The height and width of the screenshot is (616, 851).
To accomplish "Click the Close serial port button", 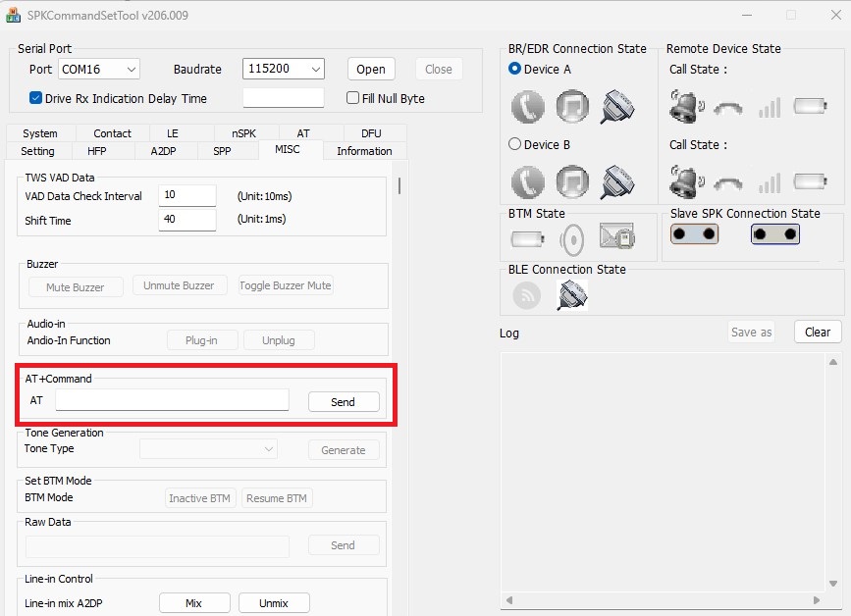I will click(x=439, y=69).
